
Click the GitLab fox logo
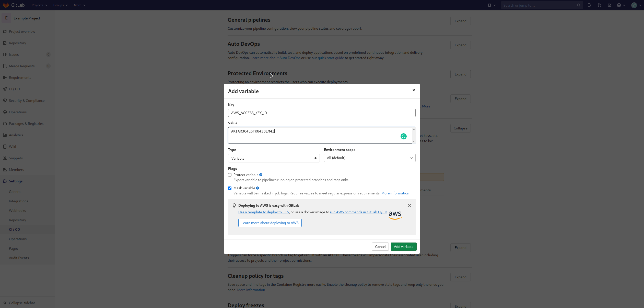coord(6,5)
